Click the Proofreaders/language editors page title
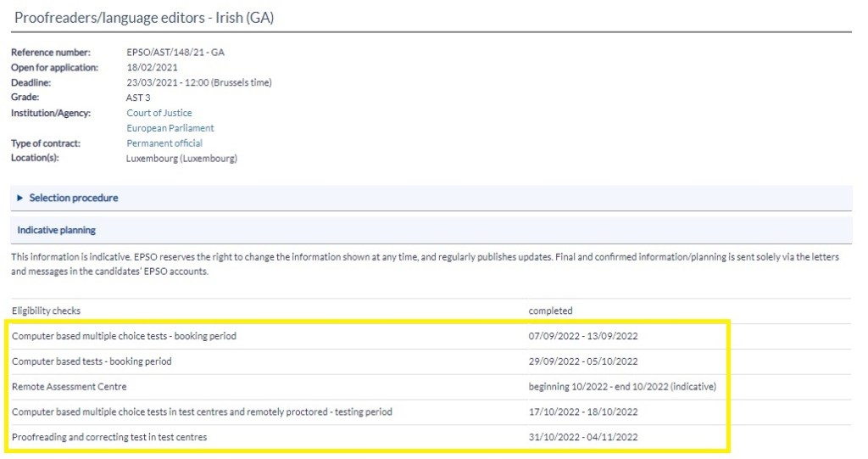 144,18
